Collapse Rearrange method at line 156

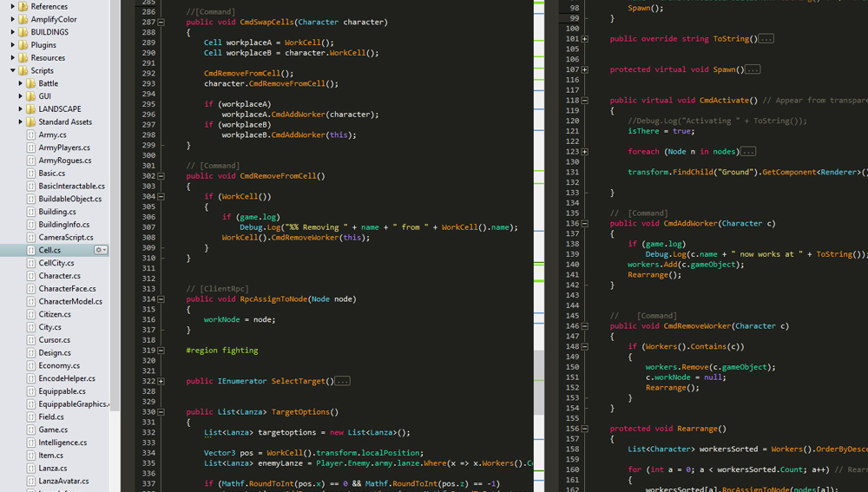[584, 429]
